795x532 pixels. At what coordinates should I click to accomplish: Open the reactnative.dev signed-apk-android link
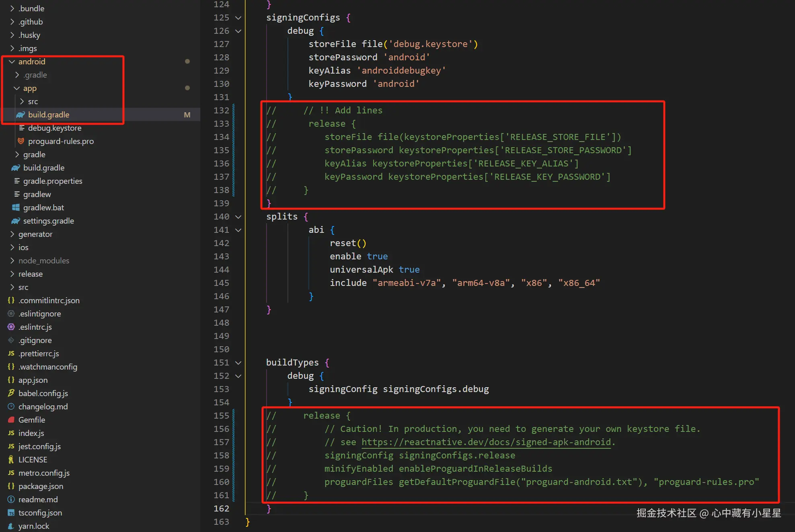click(486, 442)
